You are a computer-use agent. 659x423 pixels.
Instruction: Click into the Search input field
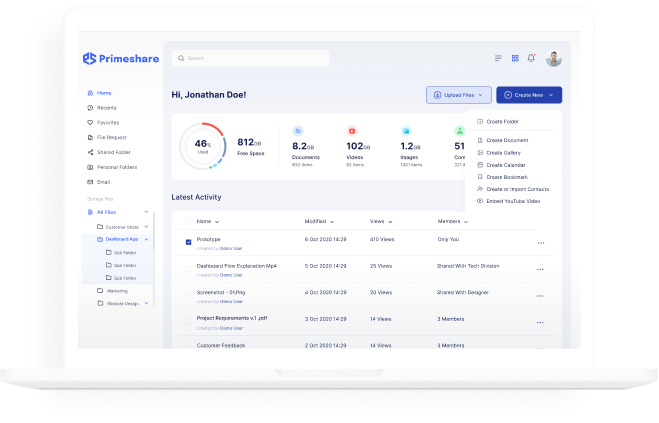click(250, 58)
